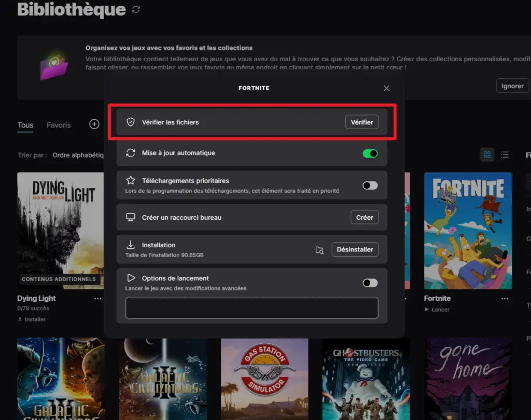Toggle Téléchargements prioritaires on
The image size is (531, 420).
click(370, 185)
